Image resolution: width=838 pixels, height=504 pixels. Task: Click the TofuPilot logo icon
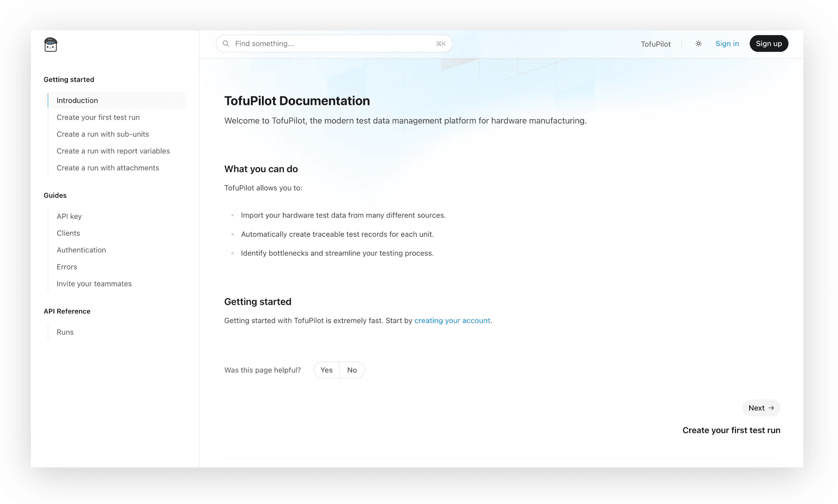50,45
